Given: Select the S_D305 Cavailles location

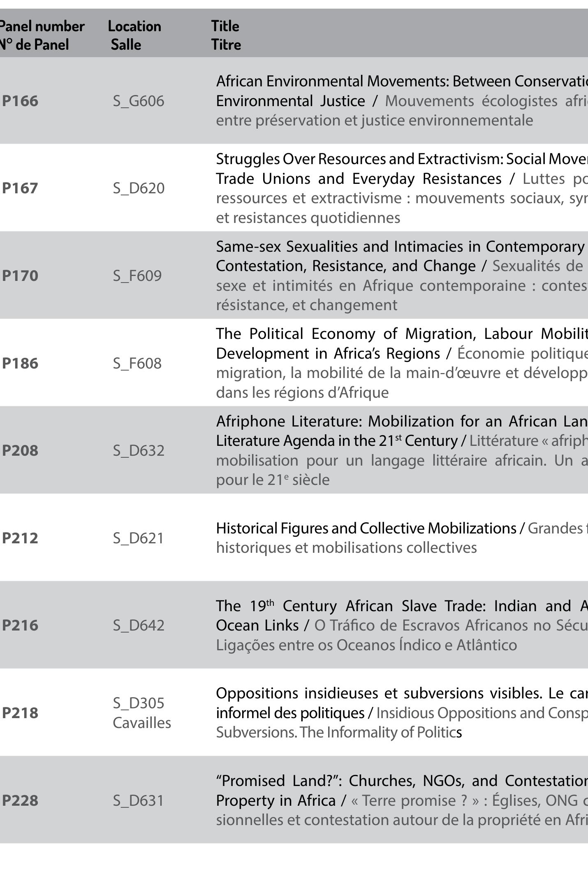Looking at the screenshot, I should 141,713.
